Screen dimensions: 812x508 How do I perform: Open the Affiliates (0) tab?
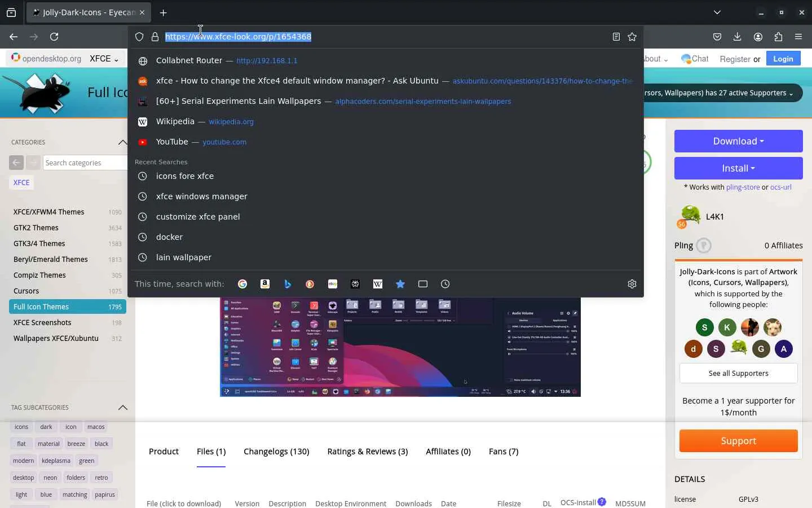point(448,452)
